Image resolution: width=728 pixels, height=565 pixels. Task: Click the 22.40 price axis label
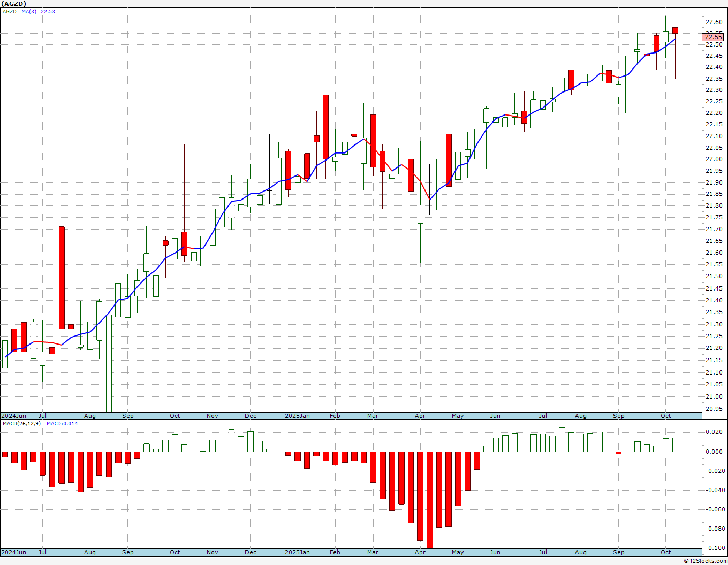(x=714, y=67)
